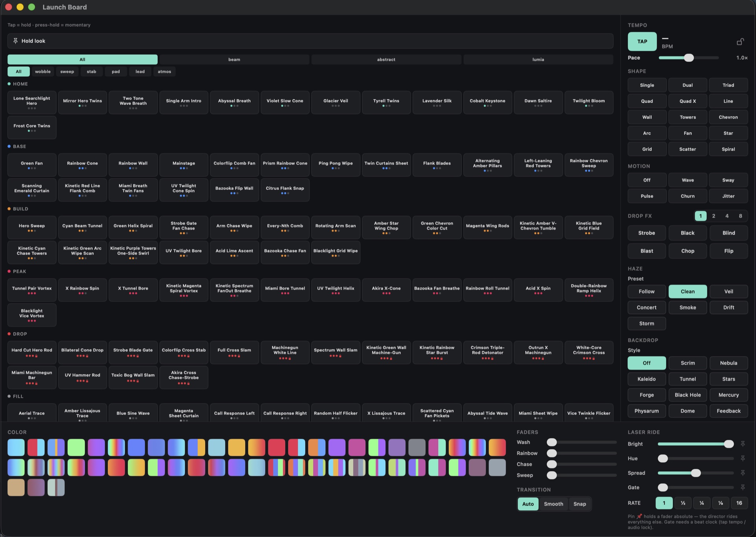Select the Quad X shape
The height and width of the screenshot is (537, 756).
click(687, 101)
